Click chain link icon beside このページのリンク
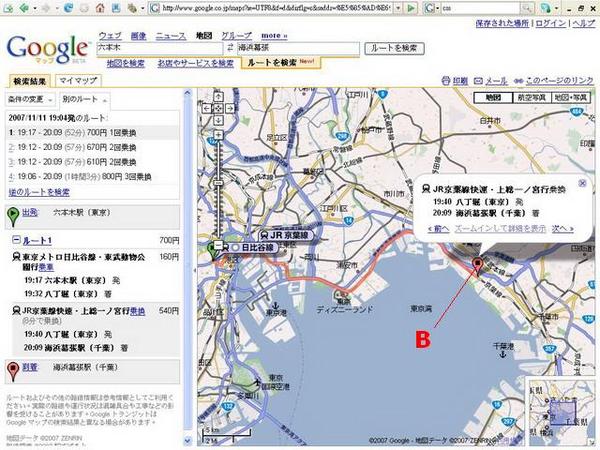 click(x=518, y=81)
